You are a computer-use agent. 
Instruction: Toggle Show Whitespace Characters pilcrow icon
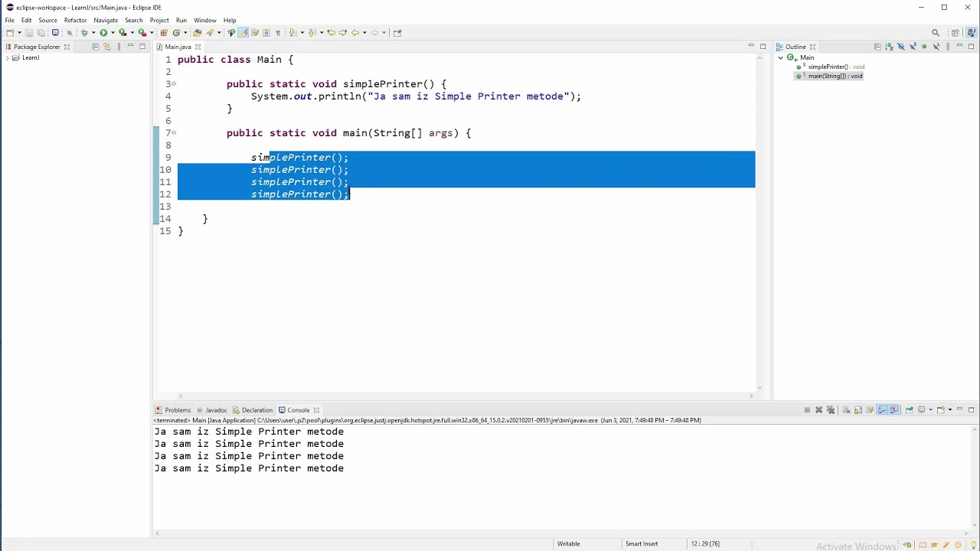pos(278,33)
